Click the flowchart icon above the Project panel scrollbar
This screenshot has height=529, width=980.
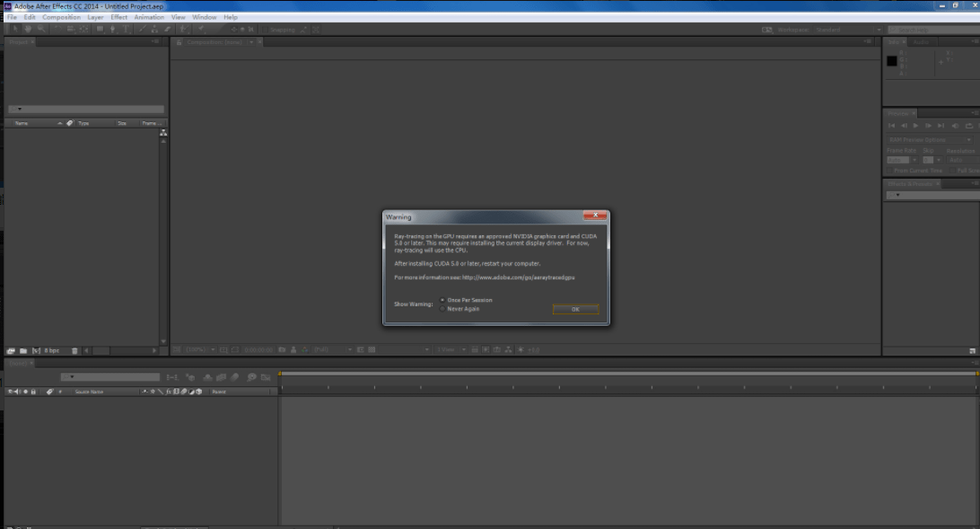(x=163, y=133)
